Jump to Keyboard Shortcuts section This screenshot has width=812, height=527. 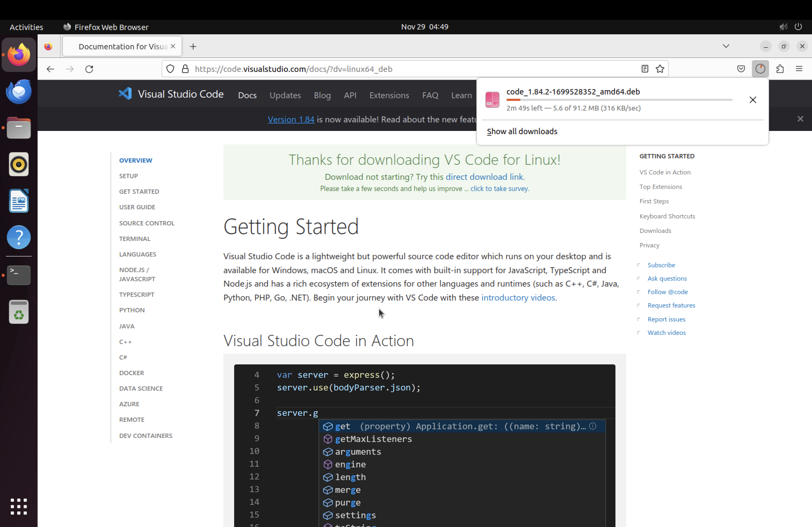tap(667, 216)
